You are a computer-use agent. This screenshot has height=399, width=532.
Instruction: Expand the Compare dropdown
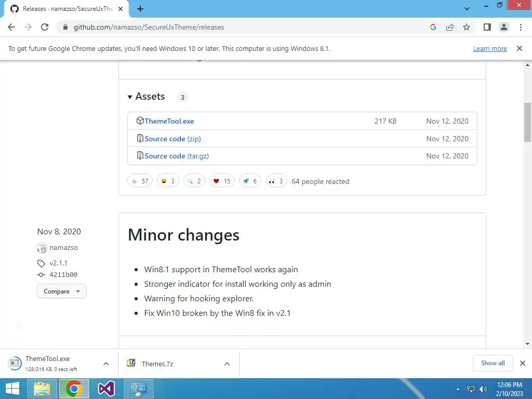click(x=62, y=291)
